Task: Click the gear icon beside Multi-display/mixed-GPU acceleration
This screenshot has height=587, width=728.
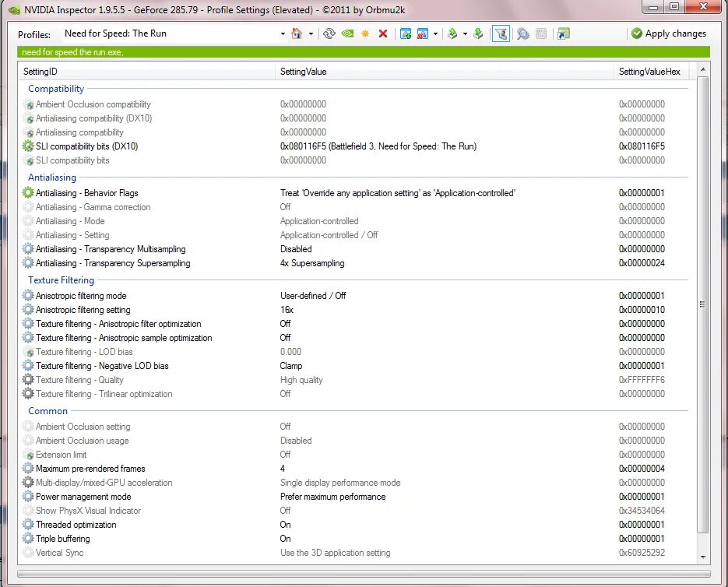Action: [x=28, y=483]
